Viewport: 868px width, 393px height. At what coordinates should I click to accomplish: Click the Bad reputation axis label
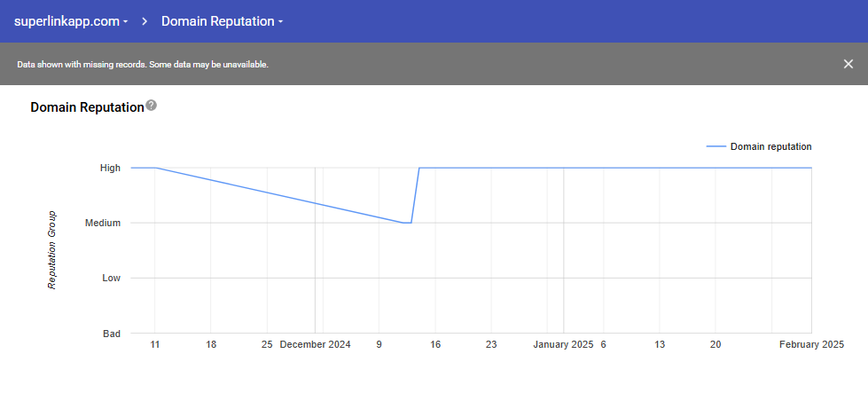click(111, 334)
